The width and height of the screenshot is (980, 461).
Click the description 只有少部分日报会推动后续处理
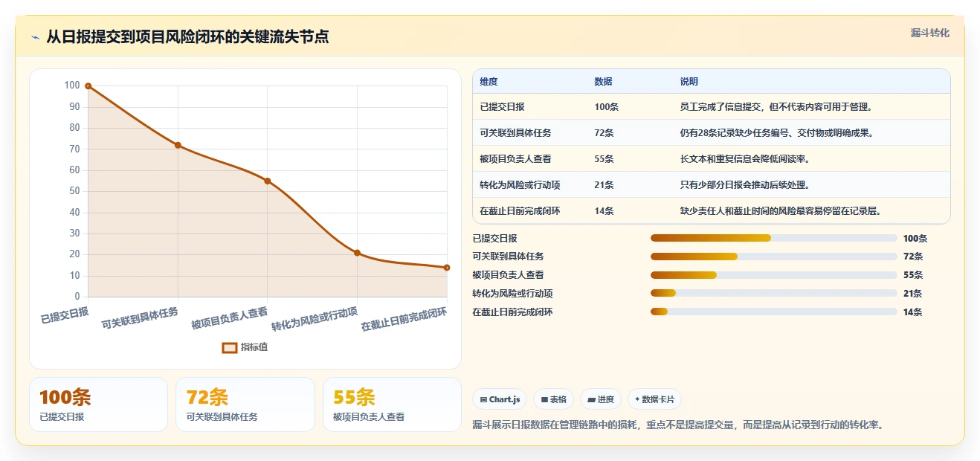coord(745,185)
